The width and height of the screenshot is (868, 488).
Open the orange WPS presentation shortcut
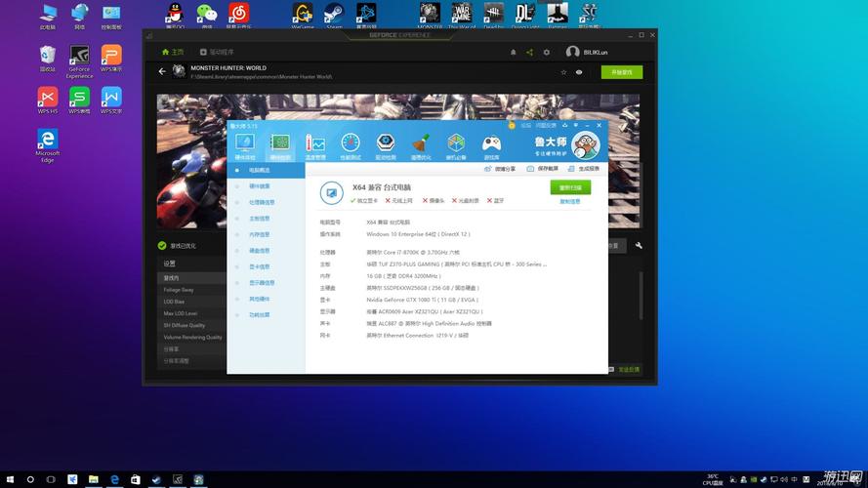pyautogui.click(x=111, y=59)
